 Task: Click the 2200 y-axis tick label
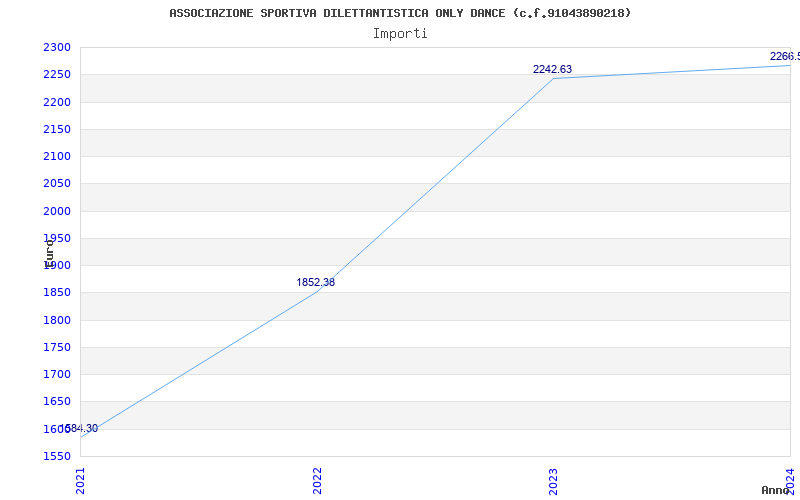click(x=57, y=102)
